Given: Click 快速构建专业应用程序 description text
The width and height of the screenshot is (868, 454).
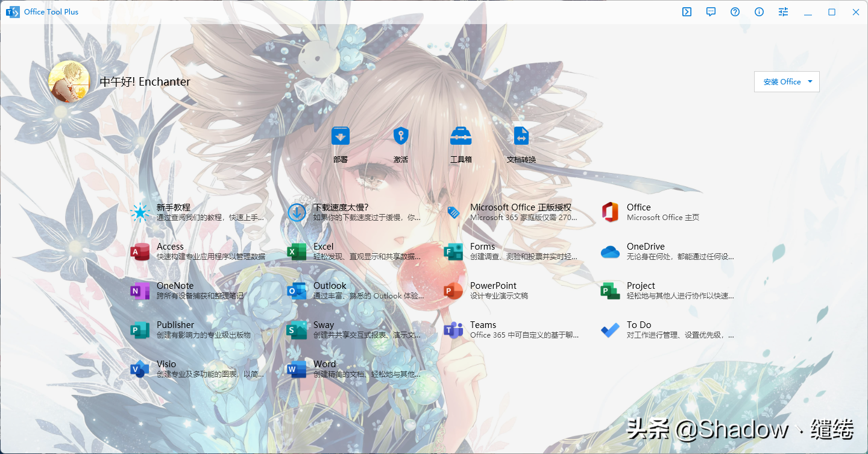Looking at the screenshot, I should (x=211, y=257).
